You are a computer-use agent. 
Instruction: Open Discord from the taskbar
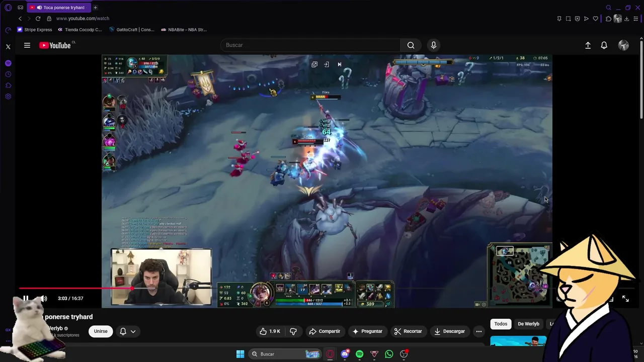(345, 354)
